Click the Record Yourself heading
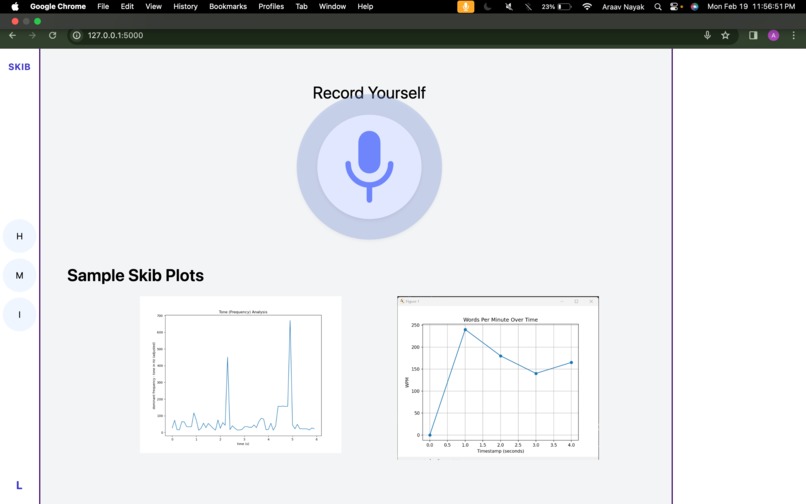The height and width of the screenshot is (504, 806). [x=369, y=93]
